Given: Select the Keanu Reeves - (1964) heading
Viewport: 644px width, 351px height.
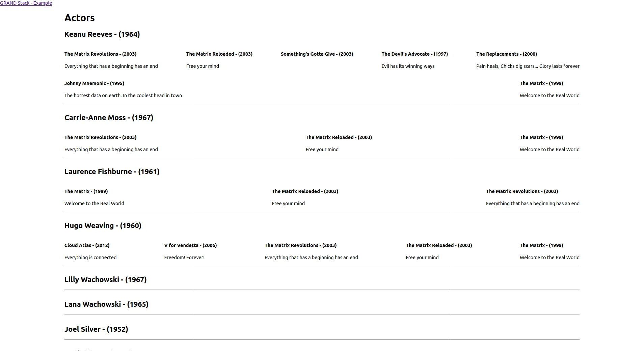Looking at the screenshot, I should (x=102, y=34).
